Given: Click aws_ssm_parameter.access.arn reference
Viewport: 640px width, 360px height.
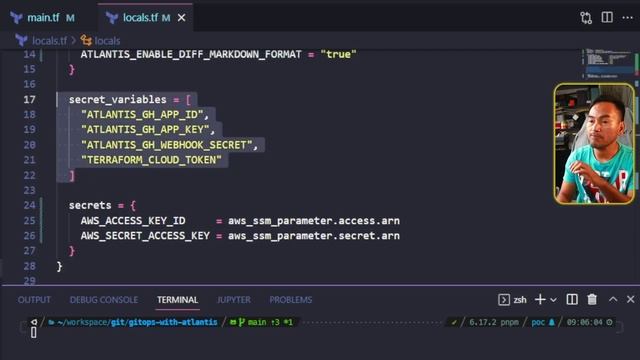Looking at the screenshot, I should click(314, 221).
